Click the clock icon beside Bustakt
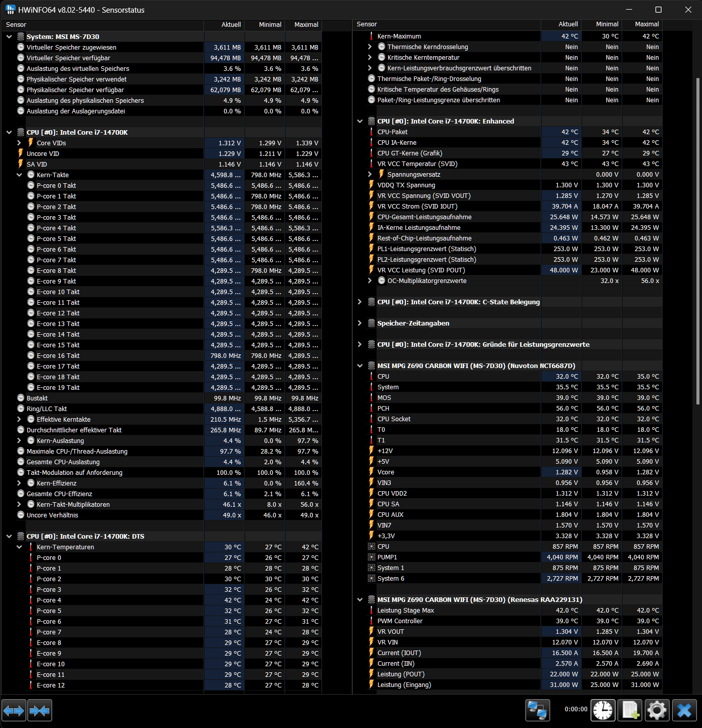The image size is (702, 728). coord(21,398)
